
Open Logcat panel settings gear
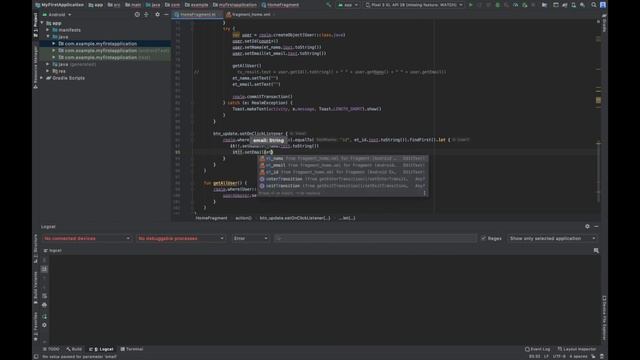[587, 226]
